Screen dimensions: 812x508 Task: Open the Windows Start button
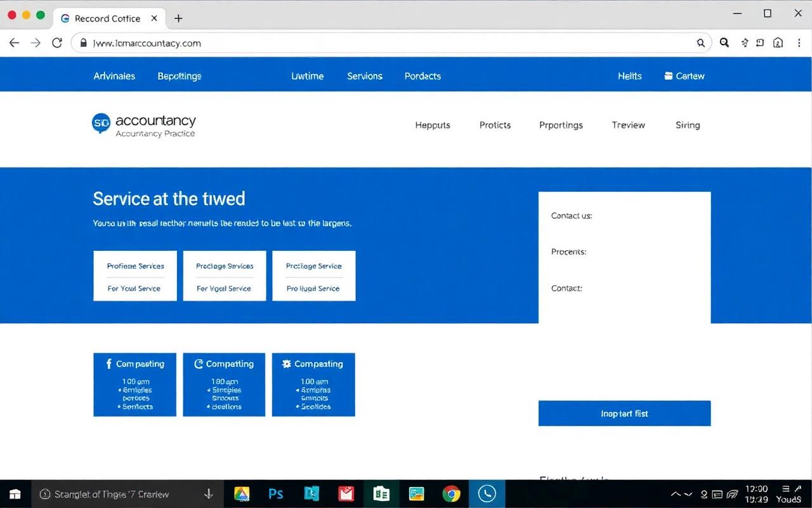pos(15,494)
